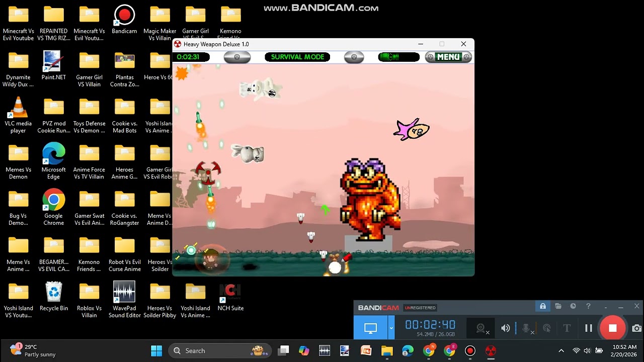Screen dimensions: 644x362
Task: Open the Windows Start menu
Action: pyautogui.click(x=156, y=350)
